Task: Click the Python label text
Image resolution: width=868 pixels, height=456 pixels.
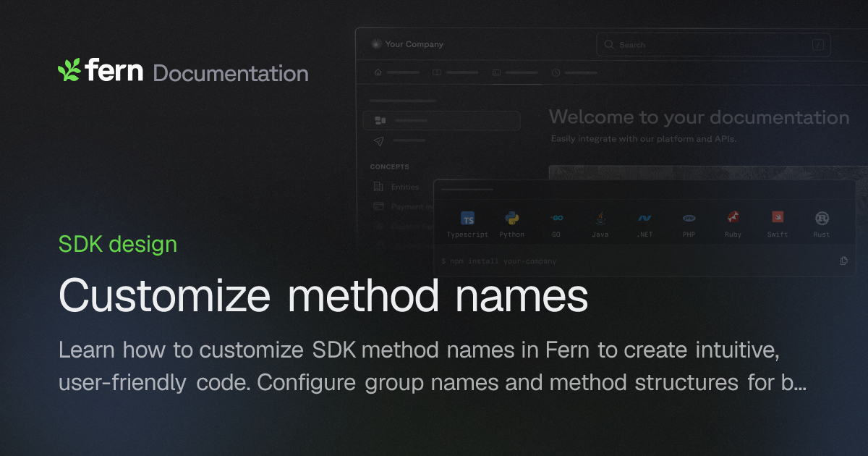Action: 512,235
